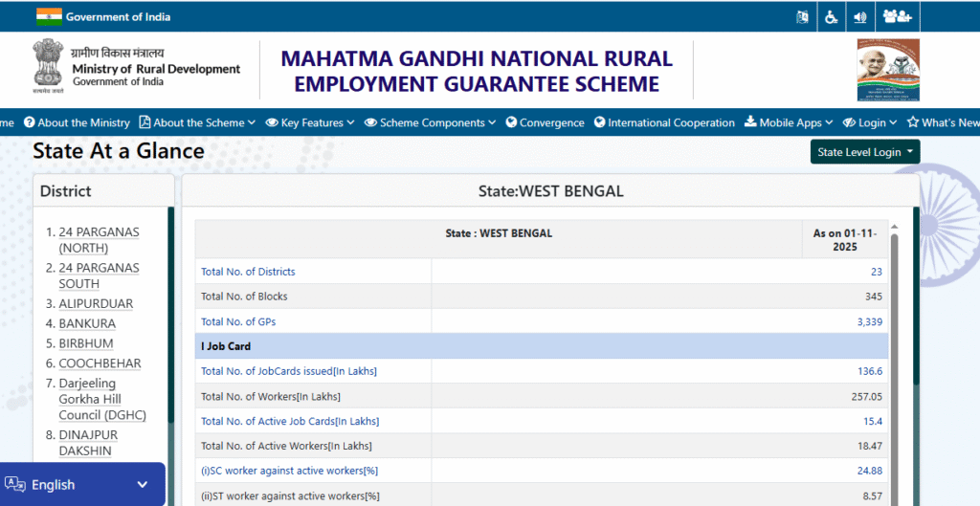This screenshot has height=506, width=980.
Task: Click the ST worker value 8.57
Action: click(873, 496)
